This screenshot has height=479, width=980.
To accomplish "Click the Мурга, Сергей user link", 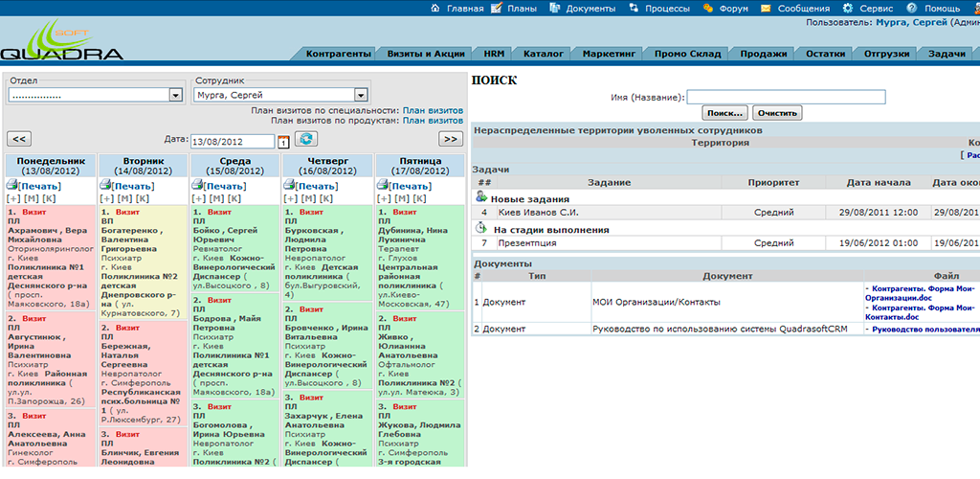I will (x=911, y=22).
